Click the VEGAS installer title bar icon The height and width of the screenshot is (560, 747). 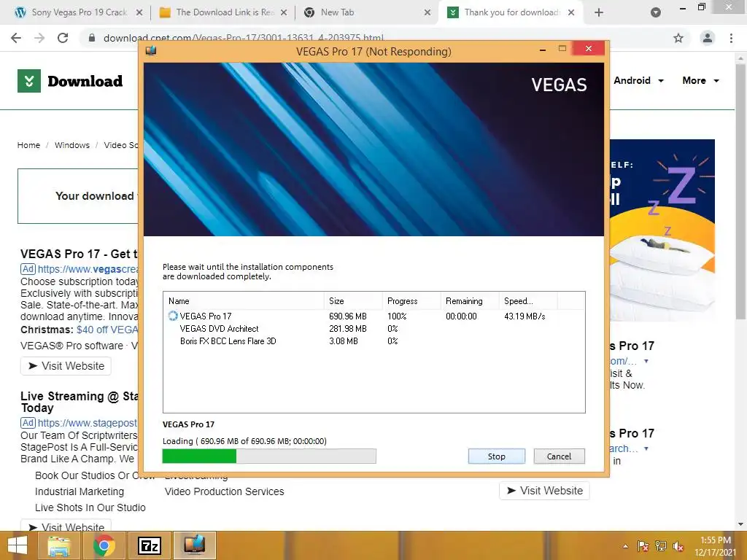click(151, 50)
